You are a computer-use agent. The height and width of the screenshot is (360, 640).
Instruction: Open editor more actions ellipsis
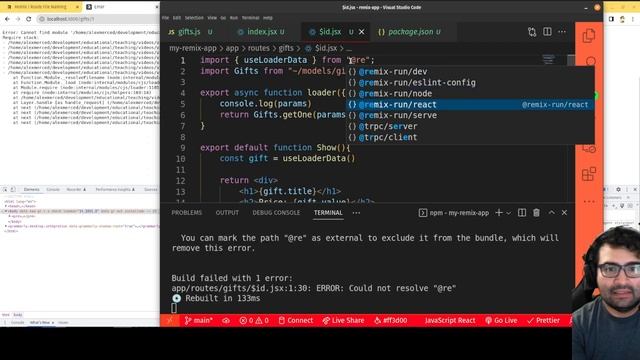[x=562, y=32]
